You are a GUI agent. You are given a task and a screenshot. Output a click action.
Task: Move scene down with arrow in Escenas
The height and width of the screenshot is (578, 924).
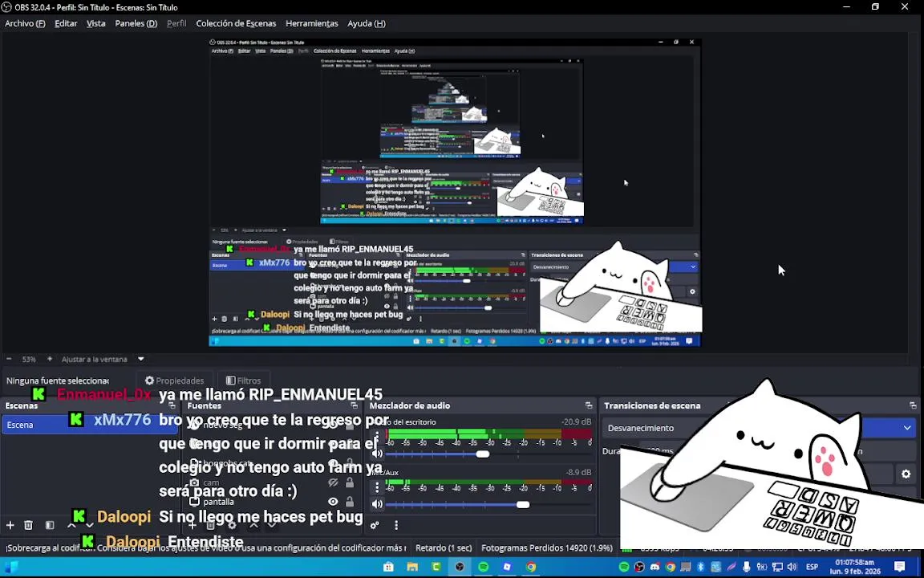coord(90,525)
